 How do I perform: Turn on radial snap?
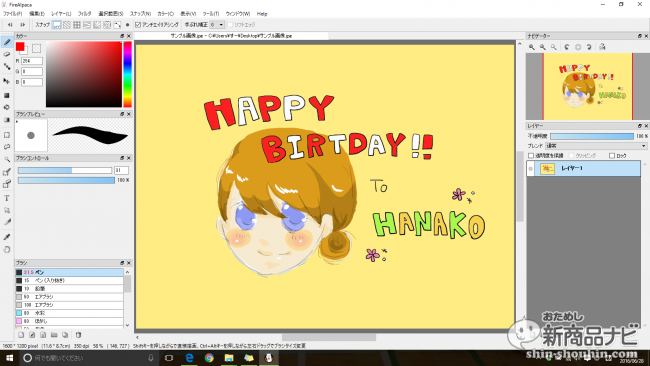point(97,25)
